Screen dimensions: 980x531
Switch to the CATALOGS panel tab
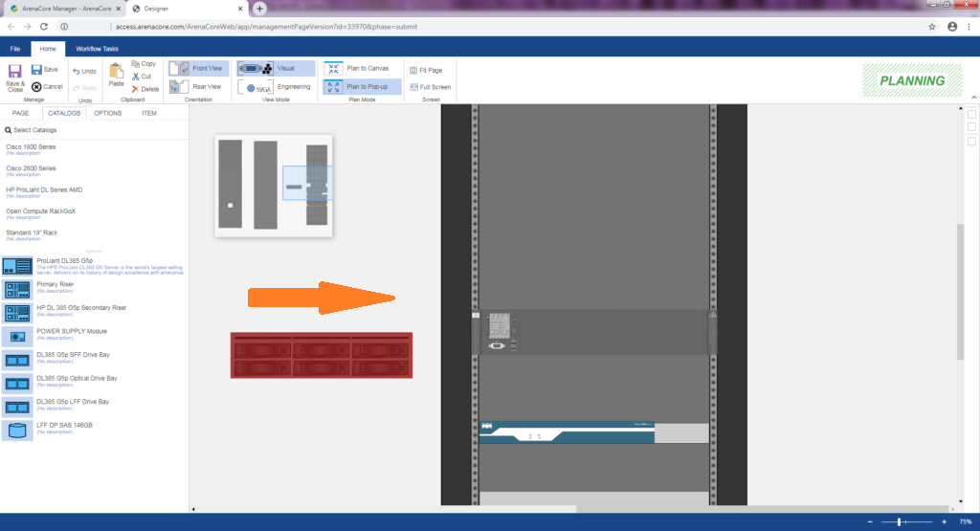click(x=64, y=113)
